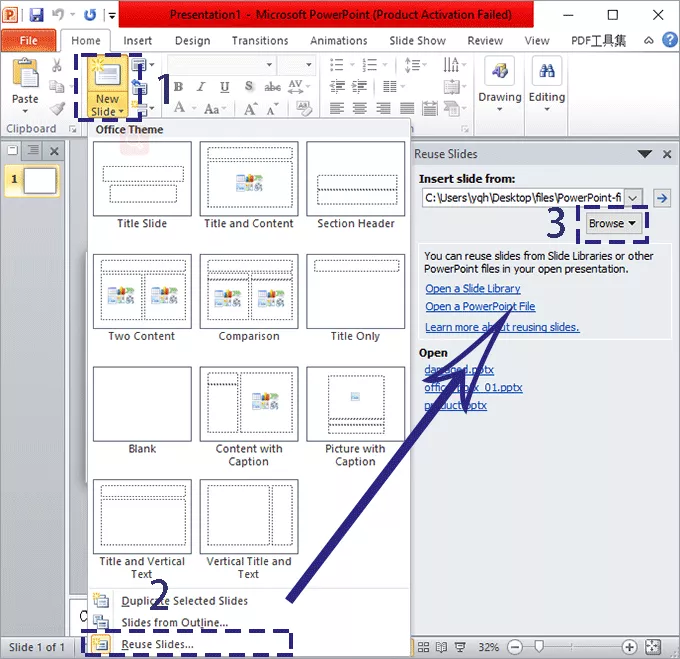Open the Font size dropdown
This screenshot has width=680, height=659.
[309, 65]
